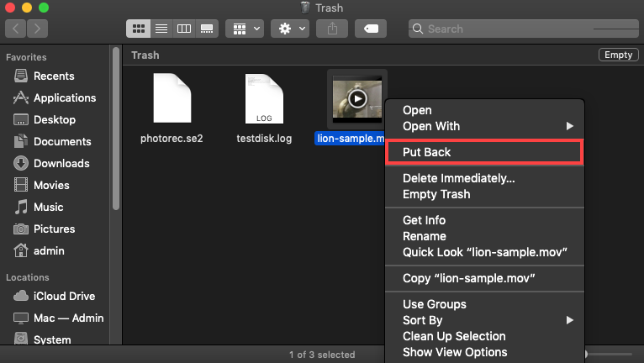
Task: Select the testdisk.log file icon
Action: (264, 98)
